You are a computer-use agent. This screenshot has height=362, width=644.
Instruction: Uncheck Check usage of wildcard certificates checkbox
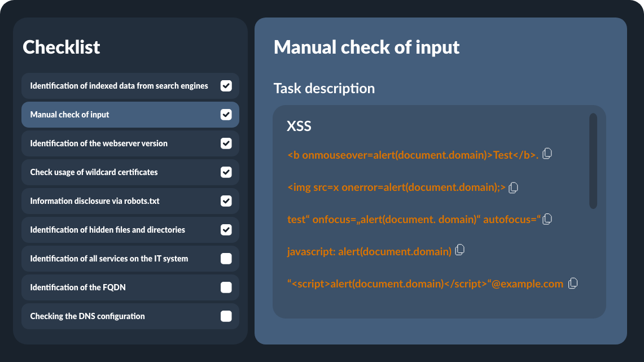click(226, 172)
